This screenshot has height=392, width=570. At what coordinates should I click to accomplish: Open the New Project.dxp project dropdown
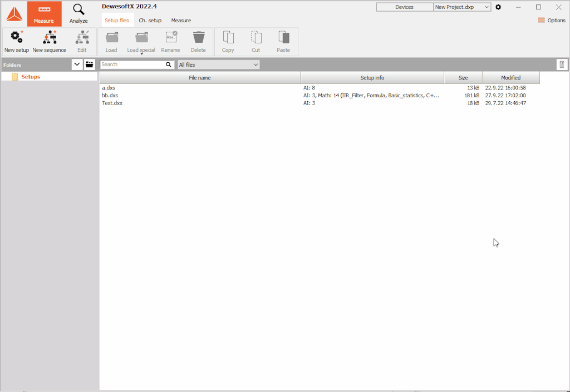[x=463, y=7]
